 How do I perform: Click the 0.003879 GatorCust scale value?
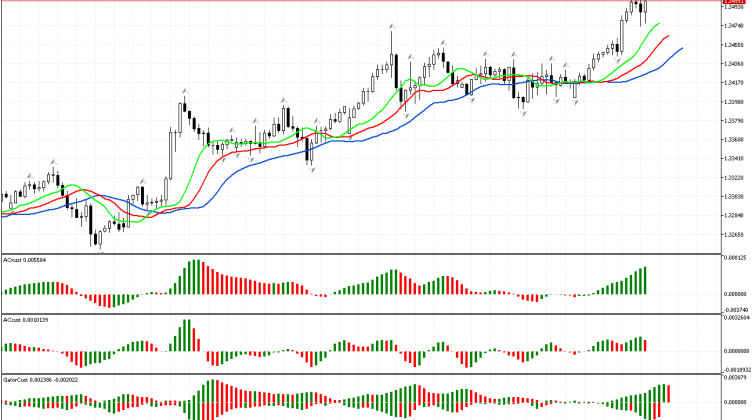(733, 378)
